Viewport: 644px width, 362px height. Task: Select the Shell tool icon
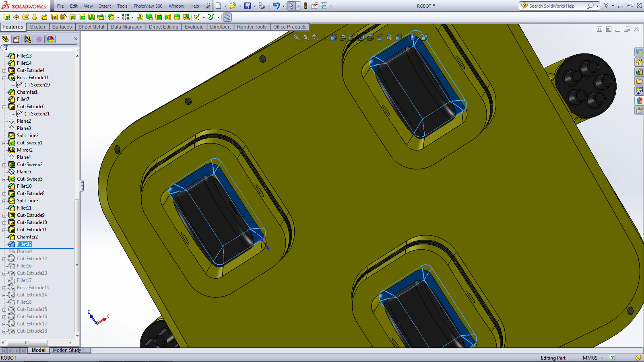point(159,17)
